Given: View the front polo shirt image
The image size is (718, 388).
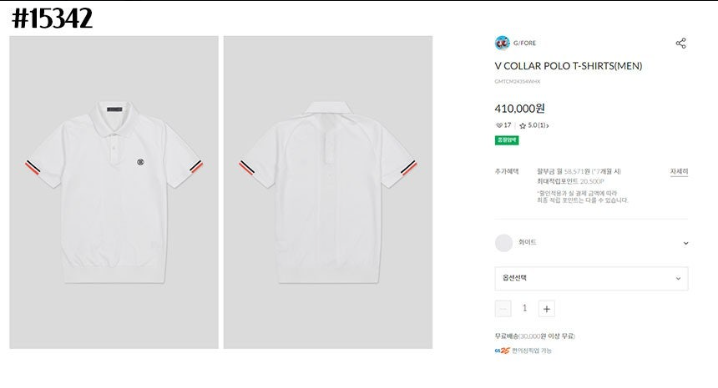Looking at the screenshot, I should pos(114,192).
